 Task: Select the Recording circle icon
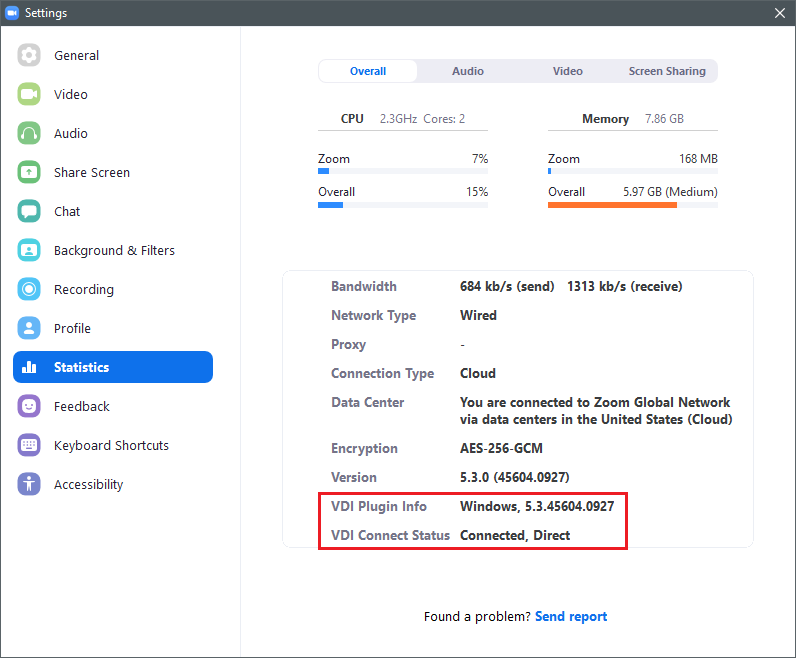point(29,290)
